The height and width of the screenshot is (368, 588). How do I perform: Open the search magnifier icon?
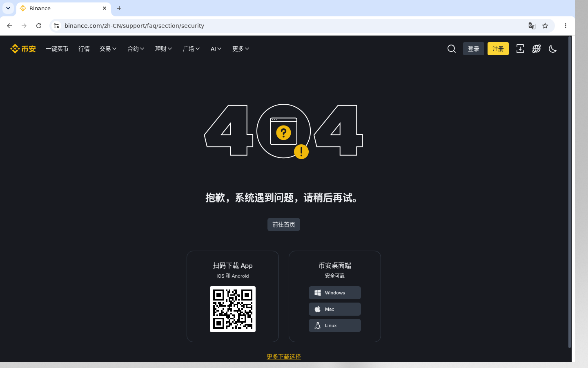(x=452, y=49)
